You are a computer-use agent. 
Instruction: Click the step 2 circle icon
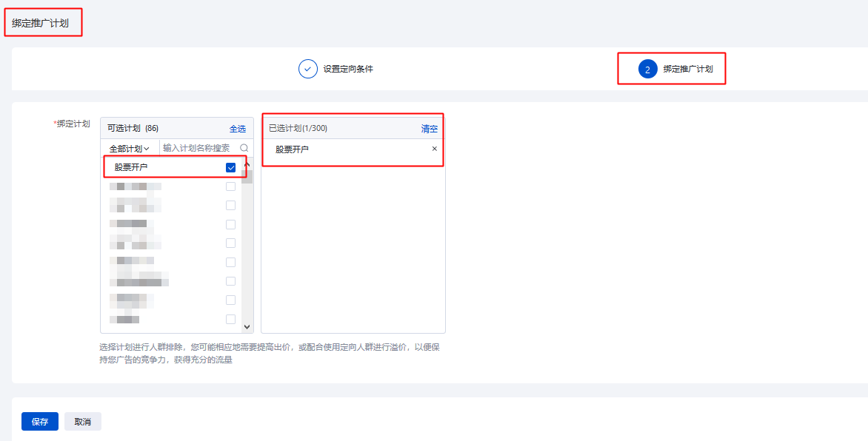(647, 69)
